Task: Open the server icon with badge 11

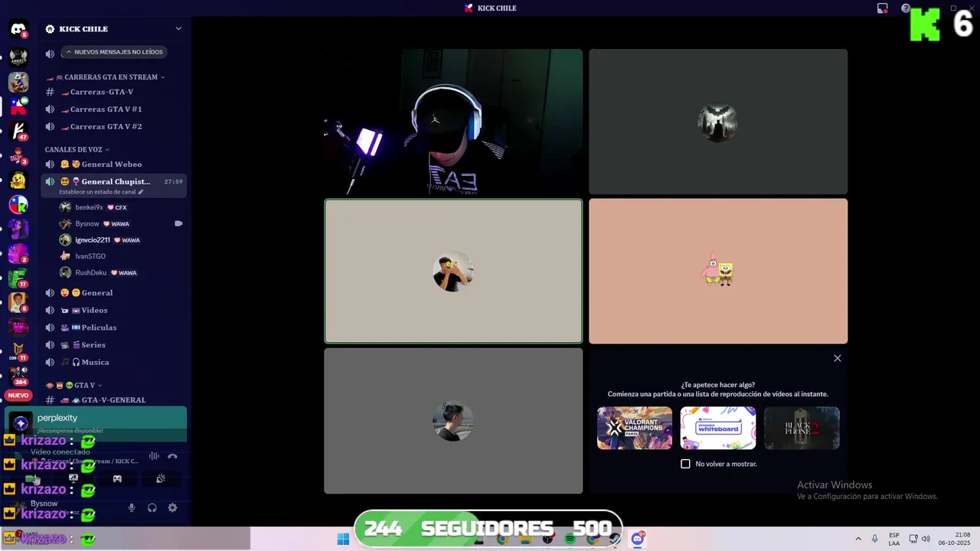Action: tap(18, 351)
